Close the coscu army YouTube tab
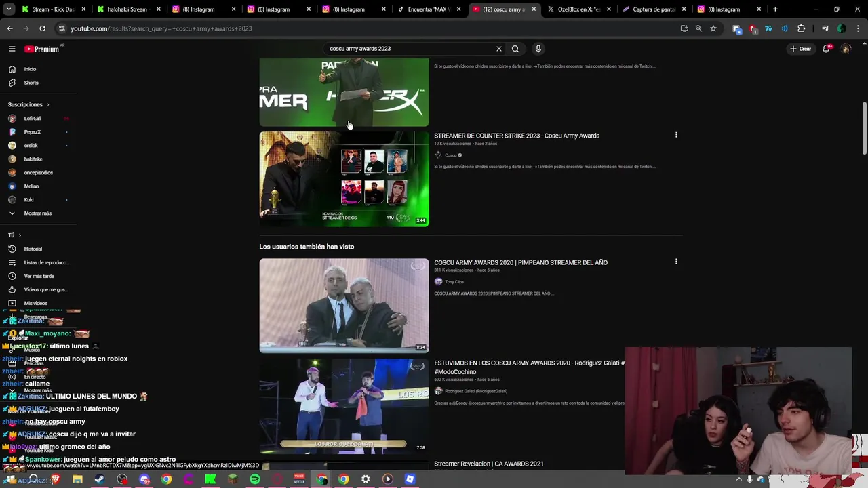 tap(534, 9)
